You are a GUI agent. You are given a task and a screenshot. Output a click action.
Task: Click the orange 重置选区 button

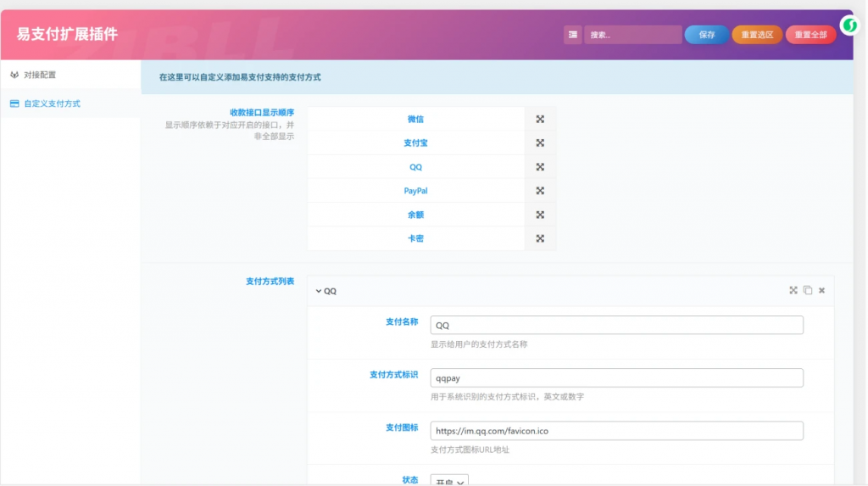click(757, 35)
